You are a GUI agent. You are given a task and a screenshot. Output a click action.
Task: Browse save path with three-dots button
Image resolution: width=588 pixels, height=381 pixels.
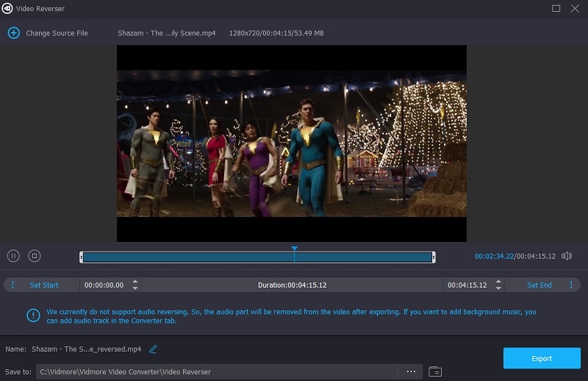(x=409, y=371)
